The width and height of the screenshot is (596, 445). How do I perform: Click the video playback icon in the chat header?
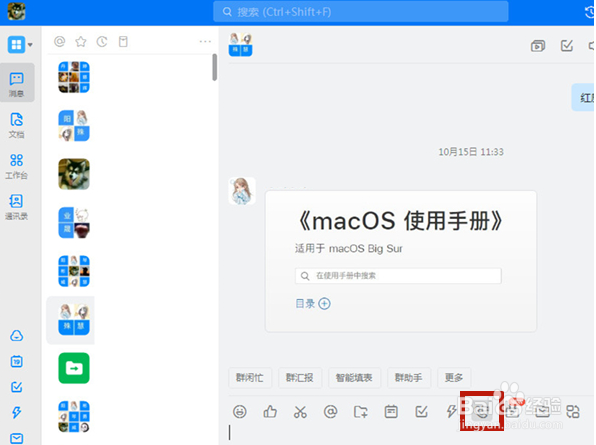(x=538, y=46)
